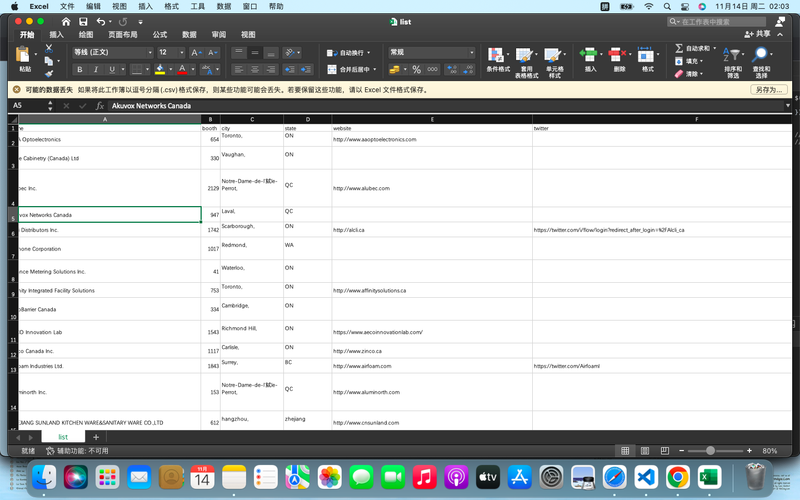800x500 pixels.
Task: Toggle align text left
Action: click(239, 69)
